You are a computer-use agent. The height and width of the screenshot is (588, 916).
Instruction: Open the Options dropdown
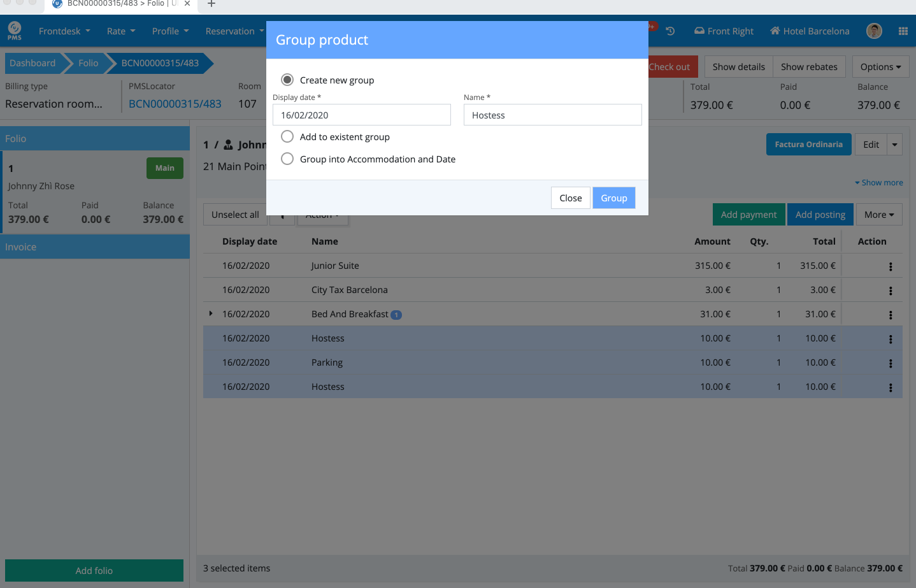point(880,67)
